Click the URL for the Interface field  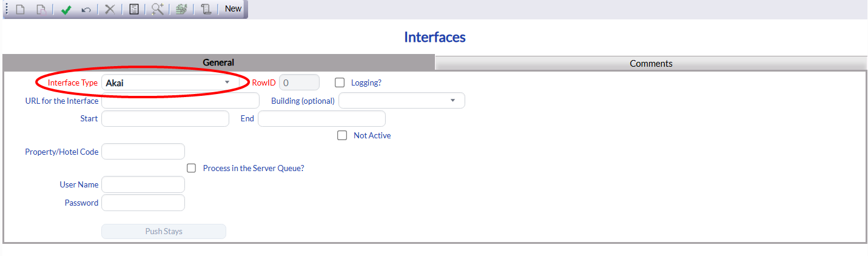[x=180, y=101]
